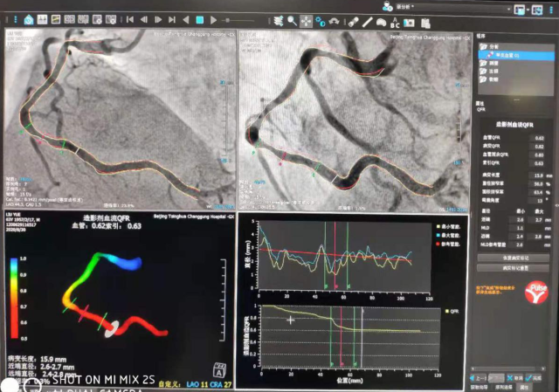This screenshot has width=559, height=392.
Task: Click the reset lesion markers button
Action: tap(514, 268)
